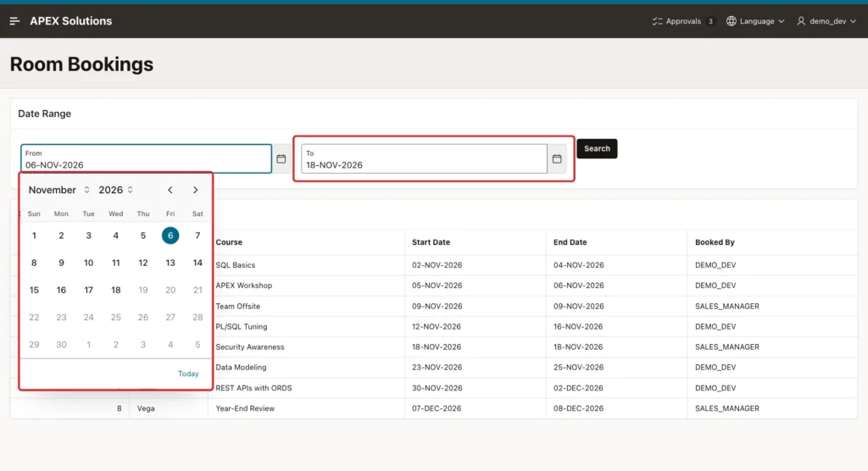Choose November 7 in the calendar
868x471 pixels.
[x=198, y=235]
